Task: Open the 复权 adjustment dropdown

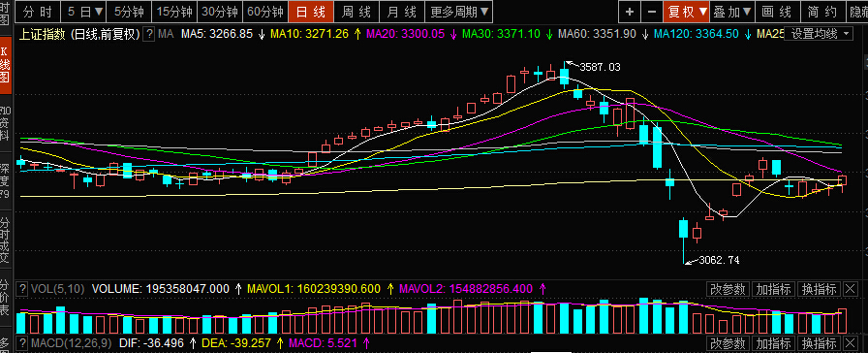Action: (687, 11)
